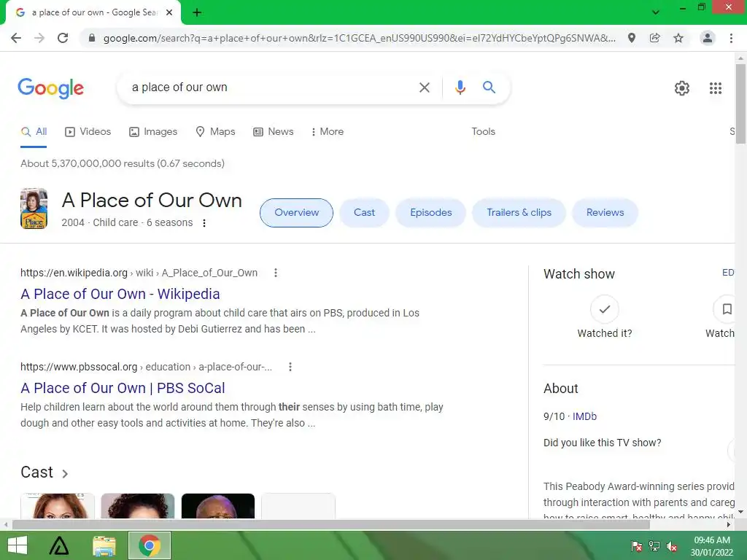The width and height of the screenshot is (747, 560).
Task: Start voice search with microphone
Action: (460, 87)
